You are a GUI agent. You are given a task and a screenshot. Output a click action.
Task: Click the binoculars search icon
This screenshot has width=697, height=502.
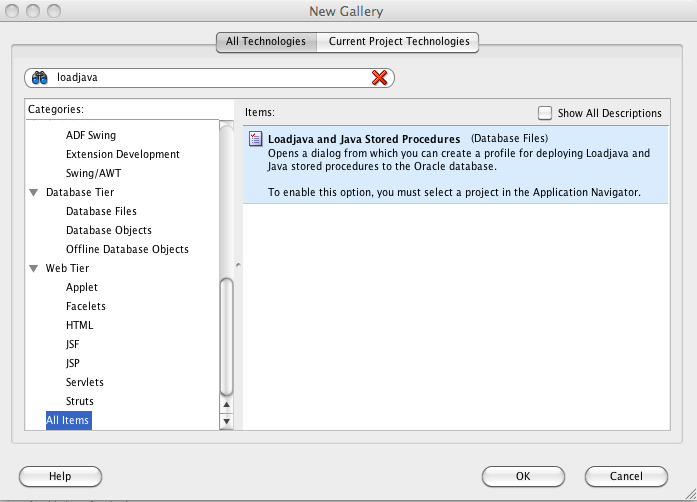click(40, 78)
